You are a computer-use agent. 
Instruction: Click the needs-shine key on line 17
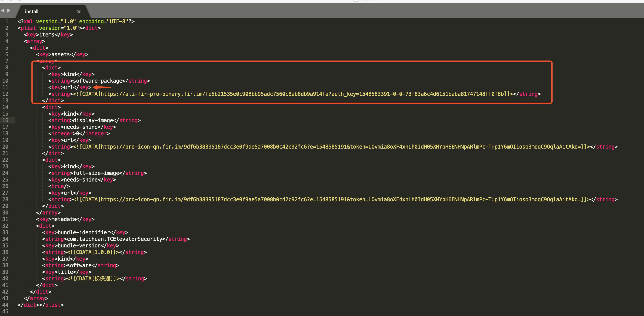click(x=82, y=127)
